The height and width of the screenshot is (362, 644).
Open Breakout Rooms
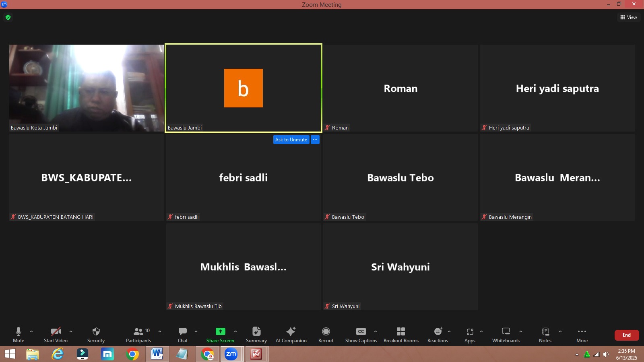click(400, 331)
